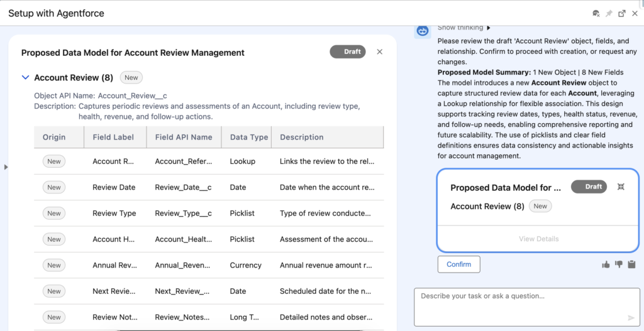This screenshot has width=644, height=331.
Task: Click the New badge on chat card
Action: pyautogui.click(x=540, y=206)
